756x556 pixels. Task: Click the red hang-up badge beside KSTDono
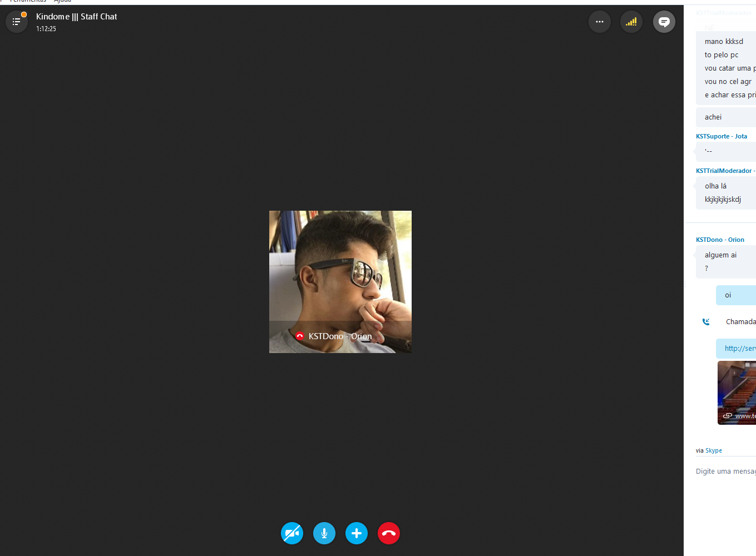tap(300, 336)
